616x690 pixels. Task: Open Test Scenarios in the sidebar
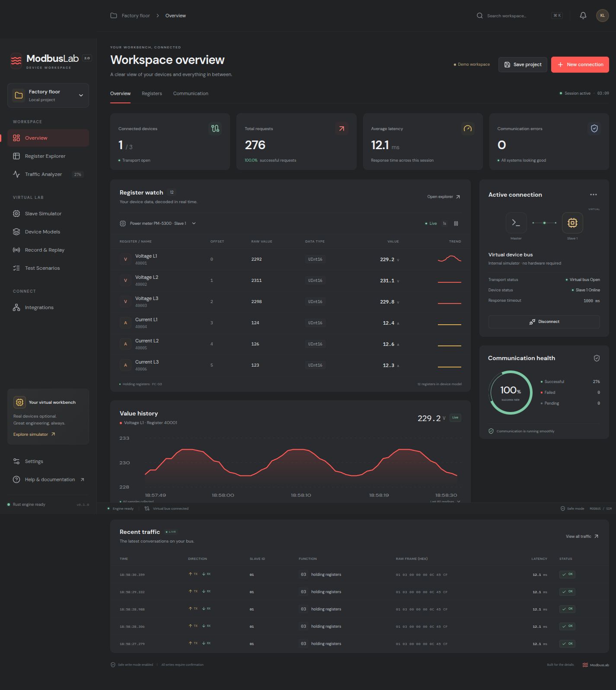(48, 268)
